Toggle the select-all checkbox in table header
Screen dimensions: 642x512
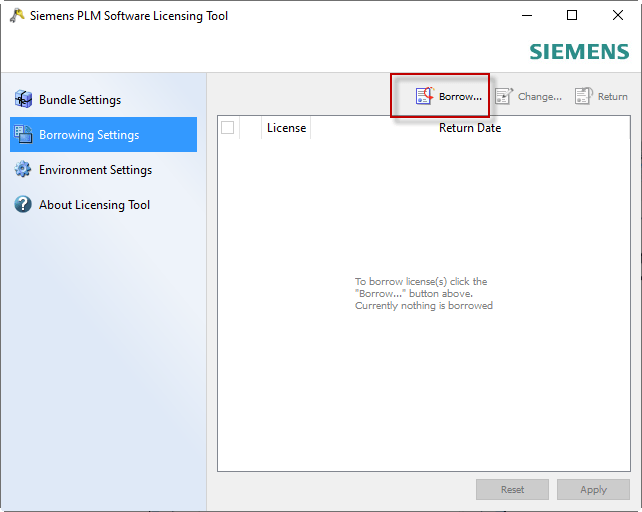tap(227, 127)
